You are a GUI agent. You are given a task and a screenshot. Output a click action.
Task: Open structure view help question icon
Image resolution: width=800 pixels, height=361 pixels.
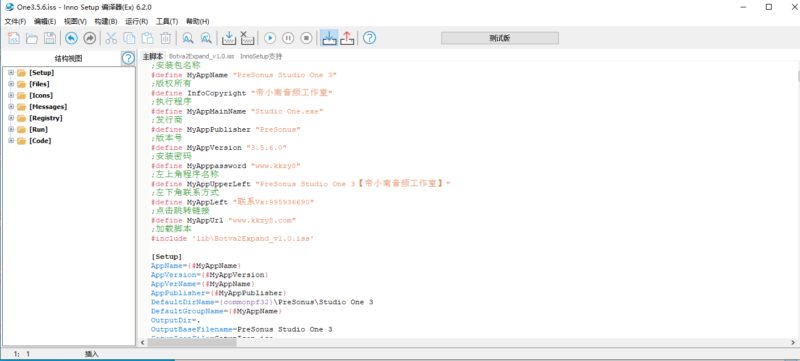pos(128,58)
